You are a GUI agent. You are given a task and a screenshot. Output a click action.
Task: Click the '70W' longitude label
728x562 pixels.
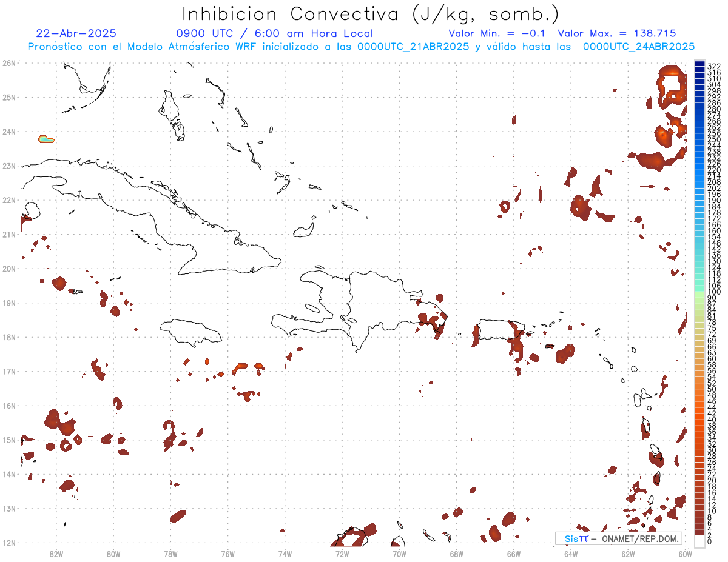(x=399, y=553)
